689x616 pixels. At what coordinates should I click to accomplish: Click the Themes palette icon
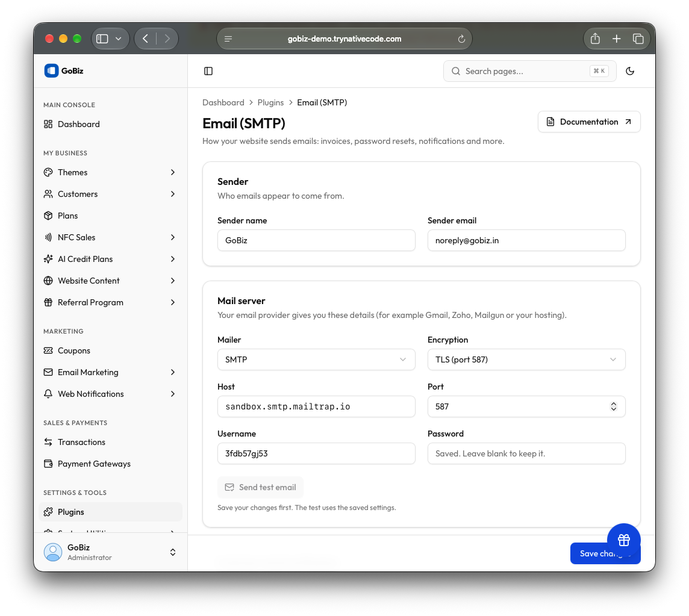(x=48, y=172)
